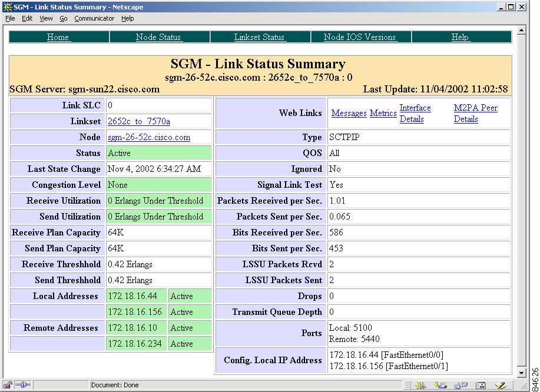This screenshot has width=540, height=392.
Task: Click the online/offline connection plug icon
Action: [23, 385]
